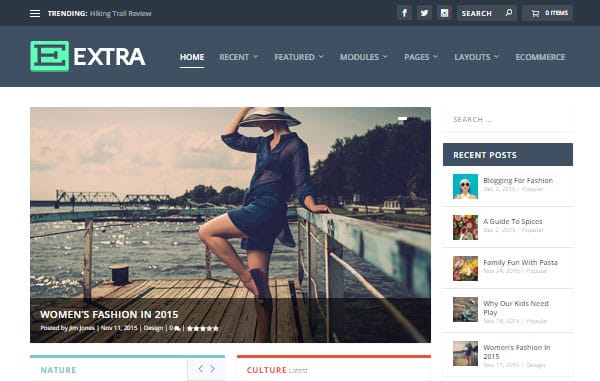Open the A Guide To Spices thumbnail
The height and width of the screenshot is (381, 600).
pos(465,227)
